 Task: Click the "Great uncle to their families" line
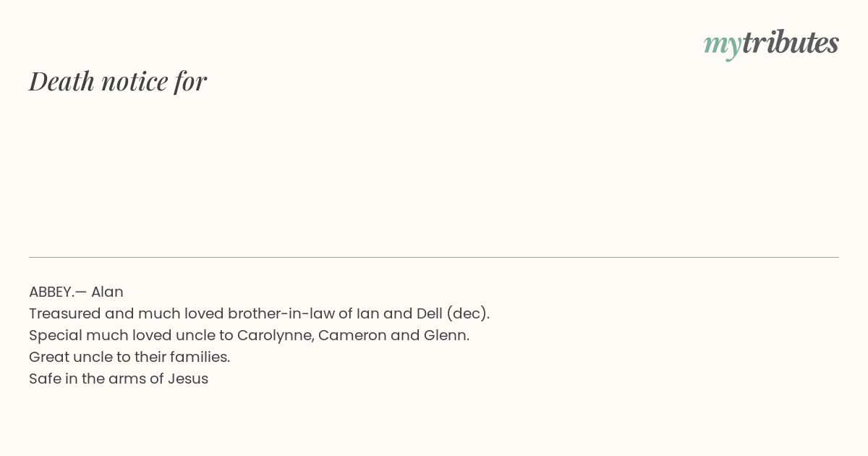[129, 357]
